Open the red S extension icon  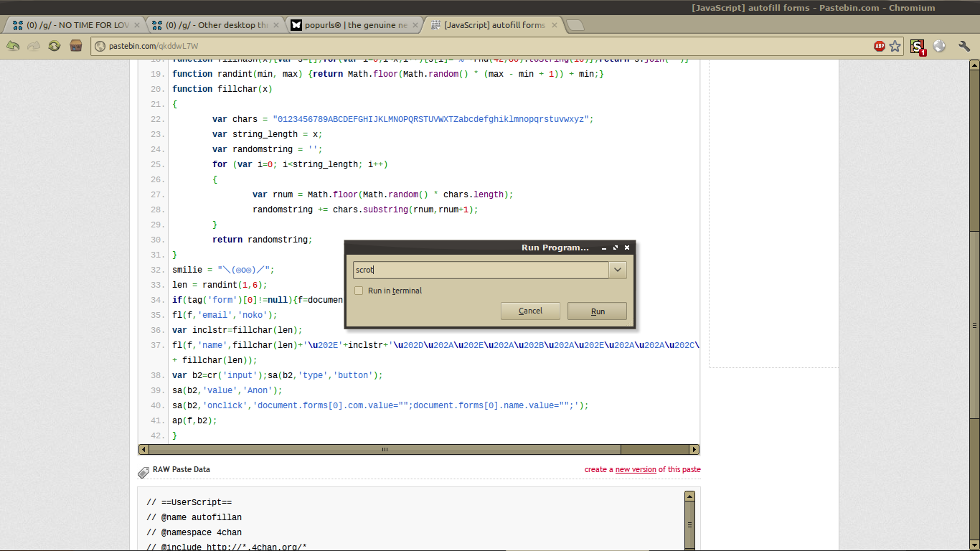(918, 47)
